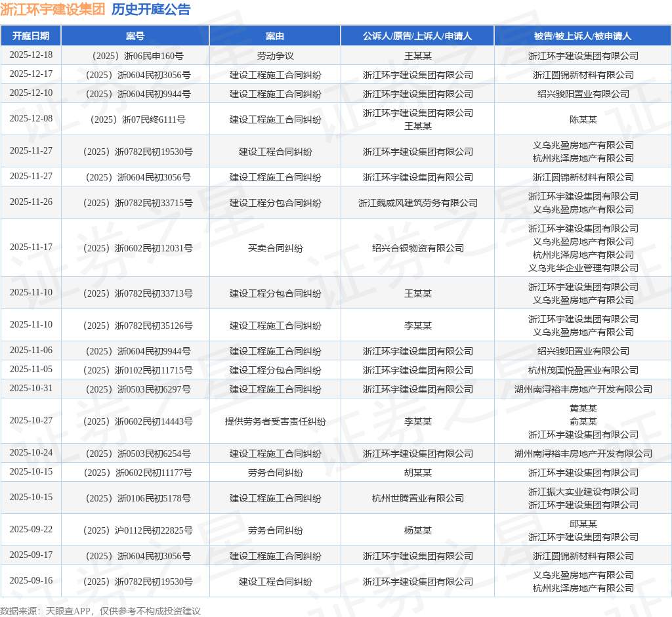The height and width of the screenshot is (617, 672).
Task: Click the date 2025-12-18
Action: tap(31, 55)
